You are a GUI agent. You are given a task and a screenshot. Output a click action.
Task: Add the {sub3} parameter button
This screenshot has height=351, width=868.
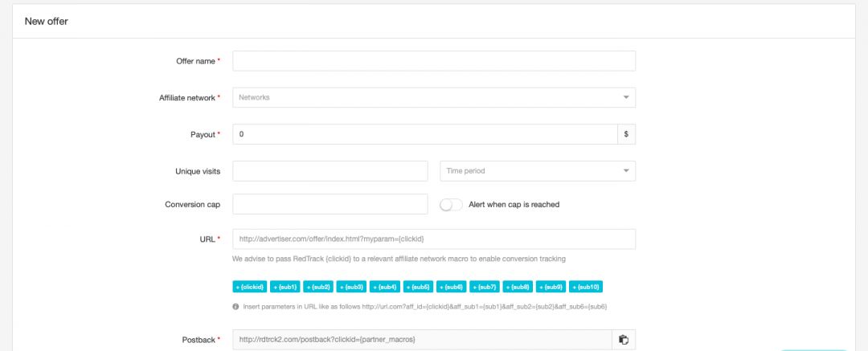351,287
